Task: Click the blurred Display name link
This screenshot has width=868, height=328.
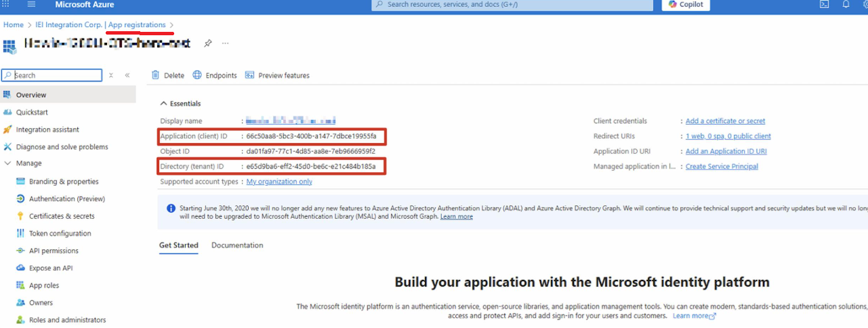Action: tap(291, 121)
